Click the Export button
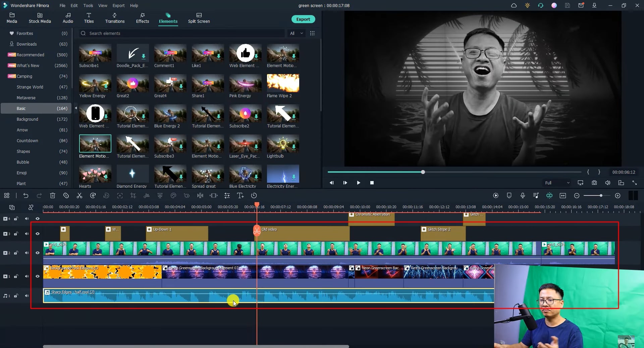644x348 pixels. tap(303, 19)
